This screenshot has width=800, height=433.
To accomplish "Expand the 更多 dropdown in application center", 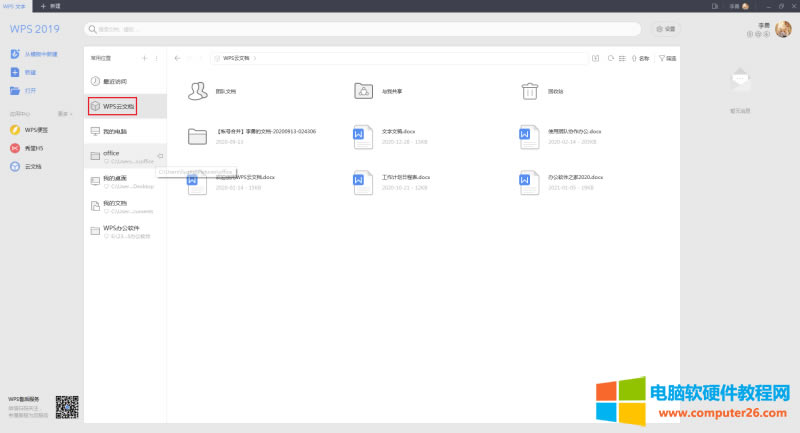I will tap(64, 113).
